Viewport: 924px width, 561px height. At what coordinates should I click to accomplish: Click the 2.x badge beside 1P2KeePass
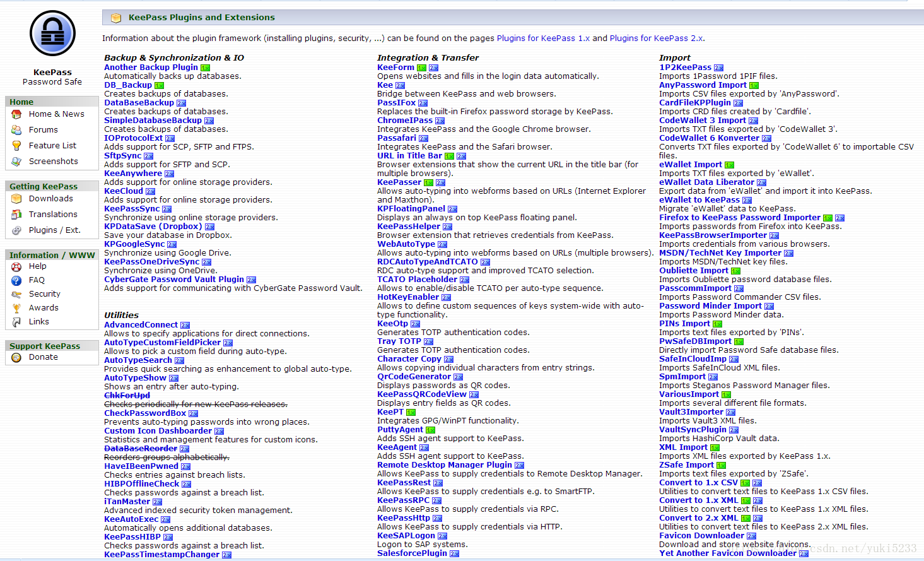pos(718,68)
